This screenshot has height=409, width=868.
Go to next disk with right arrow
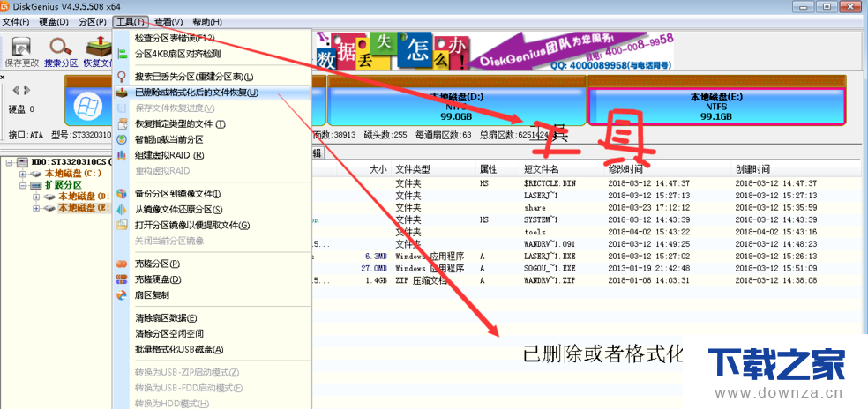click(x=26, y=90)
